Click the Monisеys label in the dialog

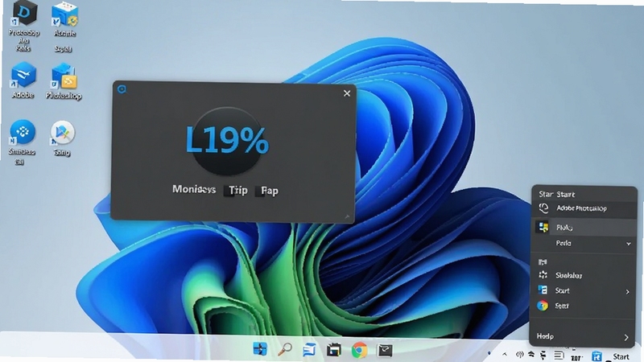(x=194, y=189)
